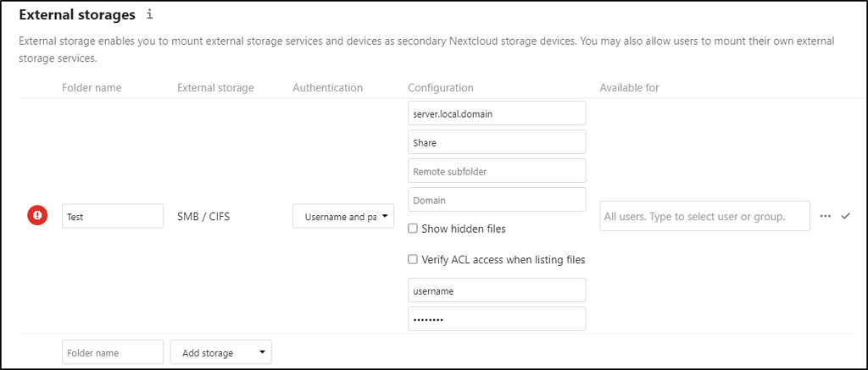The height and width of the screenshot is (370, 868).
Task: Click the masked password field
Action: click(497, 319)
